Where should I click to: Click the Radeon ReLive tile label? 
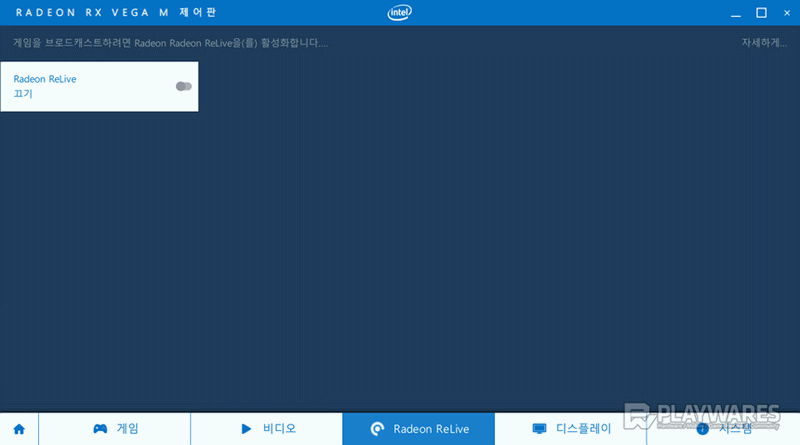point(45,78)
